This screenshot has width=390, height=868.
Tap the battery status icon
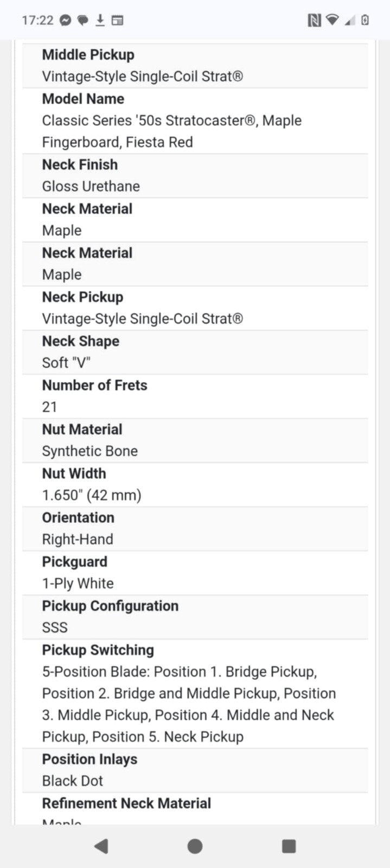[365, 21]
